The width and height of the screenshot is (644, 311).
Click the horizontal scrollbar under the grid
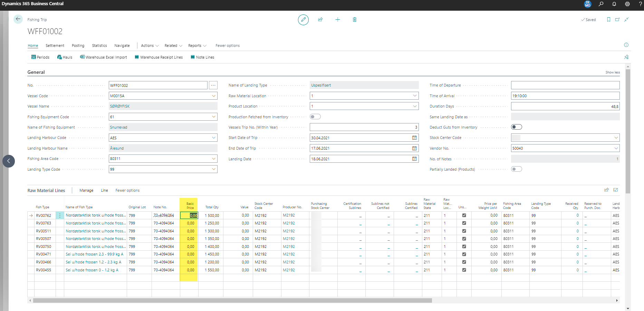232,301
